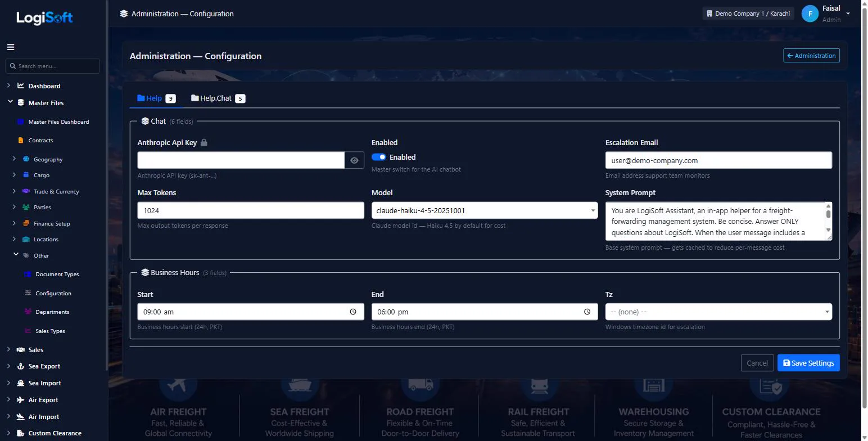Screen dimensions: 868x441
Task: Click the Air Import landing plane icon
Action: [21, 417]
